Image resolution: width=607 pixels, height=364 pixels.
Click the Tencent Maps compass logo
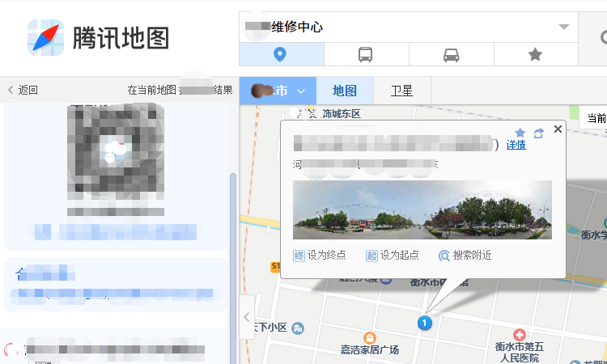pyautogui.click(x=45, y=37)
